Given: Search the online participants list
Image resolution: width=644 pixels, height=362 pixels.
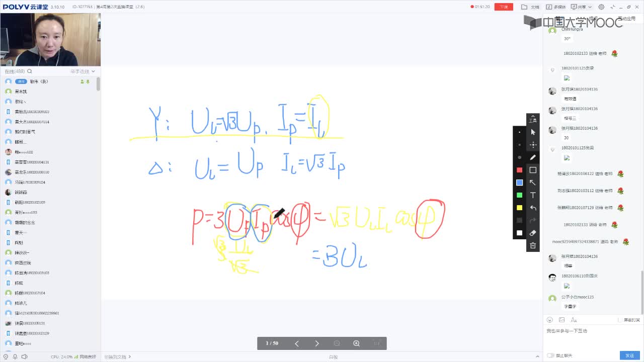Looking at the screenshot, I should click(30, 71).
